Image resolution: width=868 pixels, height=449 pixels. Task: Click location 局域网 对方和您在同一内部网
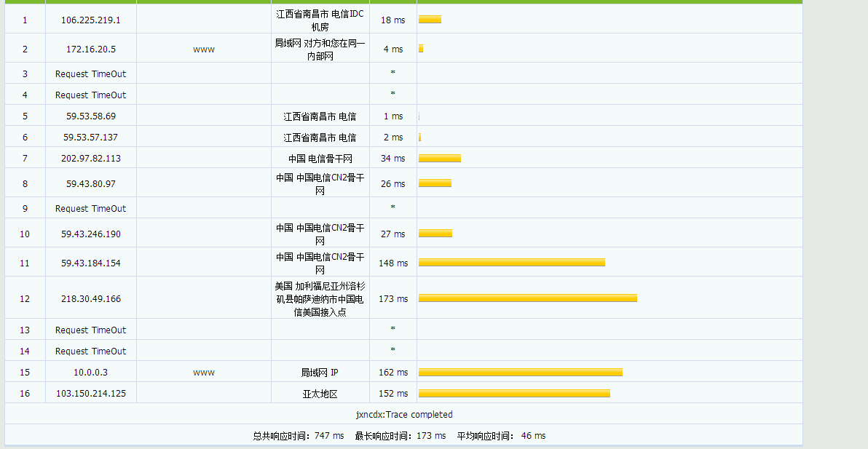pos(320,49)
